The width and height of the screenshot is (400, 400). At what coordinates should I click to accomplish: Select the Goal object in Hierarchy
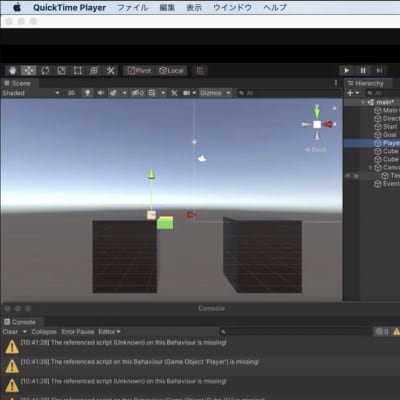point(372,135)
